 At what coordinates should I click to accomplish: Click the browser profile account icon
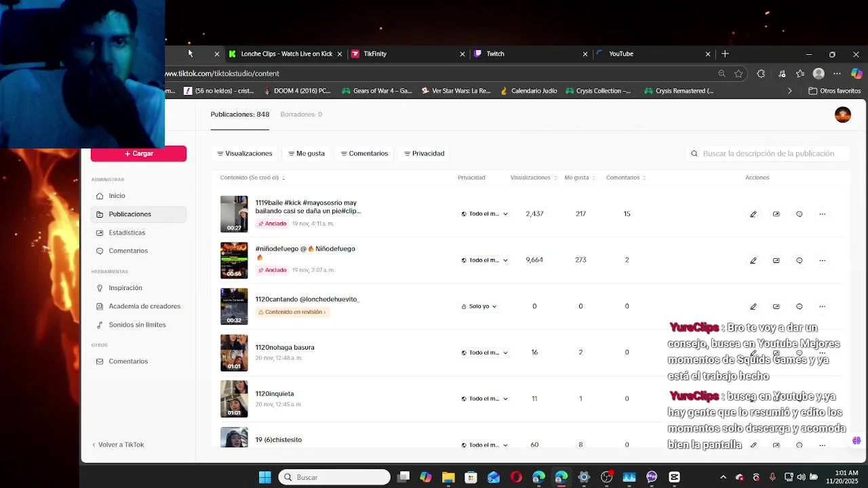818,73
